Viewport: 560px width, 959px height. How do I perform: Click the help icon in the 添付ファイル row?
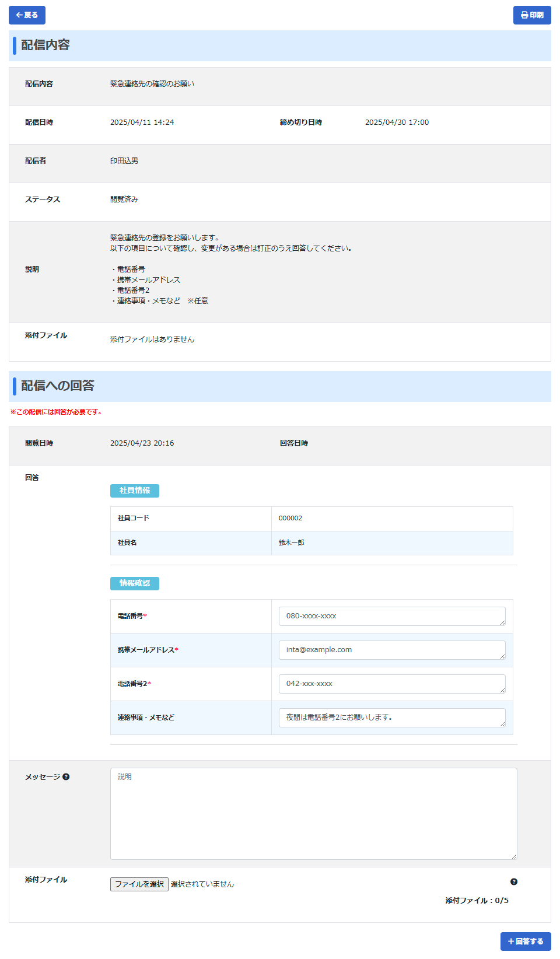[513, 882]
